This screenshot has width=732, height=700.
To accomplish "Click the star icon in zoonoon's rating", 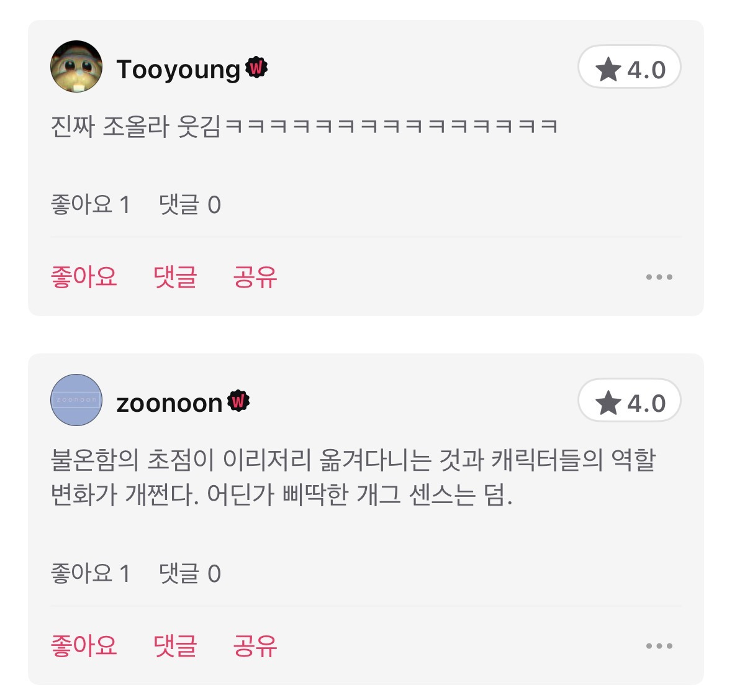I will [x=609, y=402].
